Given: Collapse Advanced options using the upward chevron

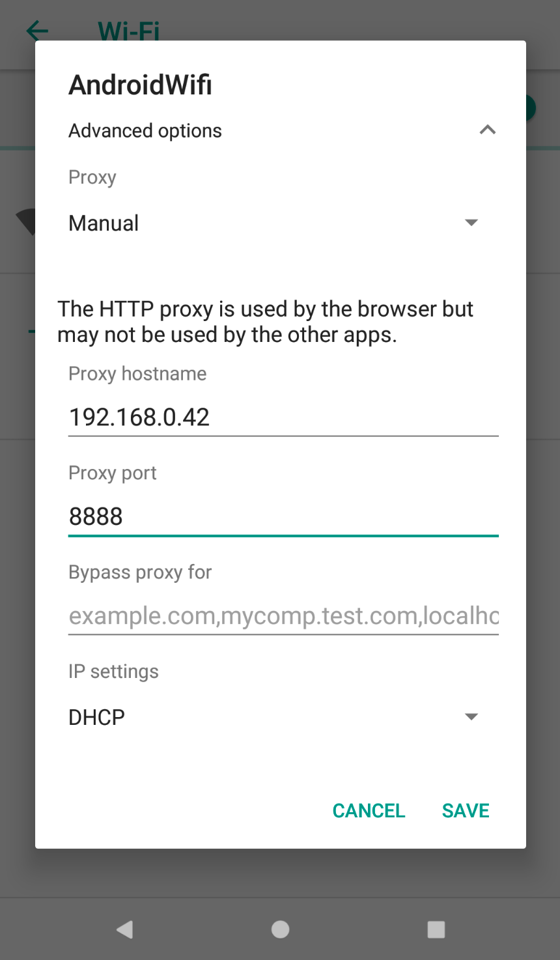Looking at the screenshot, I should (x=488, y=130).
